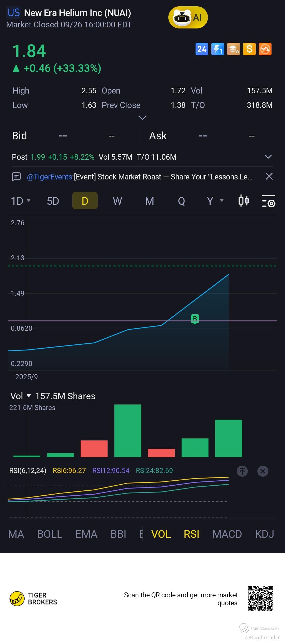Open the @TigerEvents announcement link
285x644 pixels.
50,177
